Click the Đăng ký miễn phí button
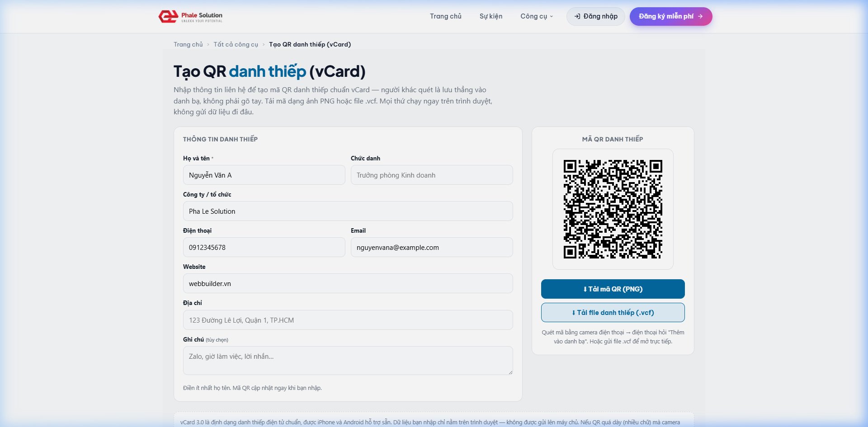Screen dimensions: 868x427 (x=670, y=16)
